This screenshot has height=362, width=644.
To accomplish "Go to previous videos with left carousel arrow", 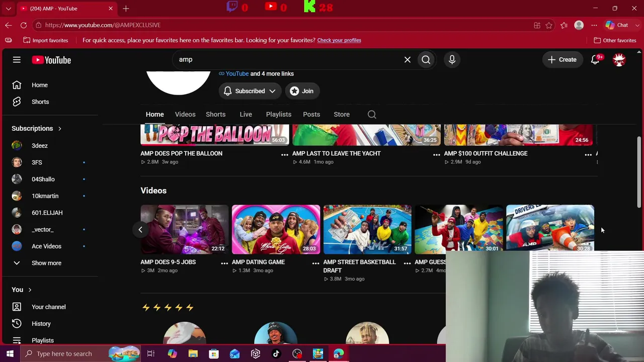I will pyautogui.click(x=140, y=230).
